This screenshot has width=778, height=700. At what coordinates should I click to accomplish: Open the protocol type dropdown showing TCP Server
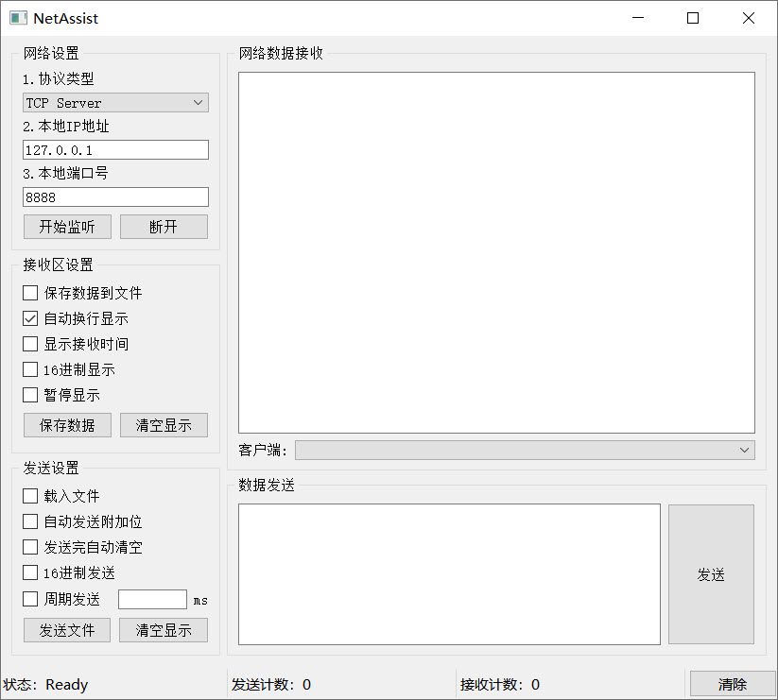click(115, 103)
